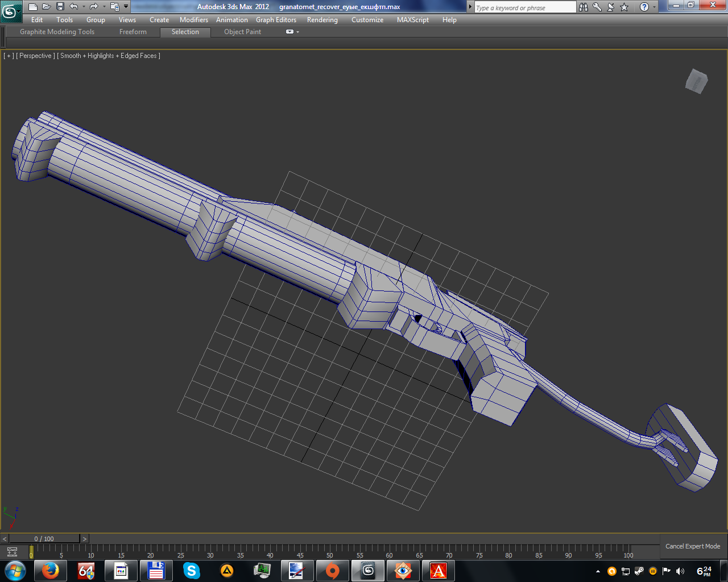Toggle mini curve editor icon left of timeline

tap(12, 552)
